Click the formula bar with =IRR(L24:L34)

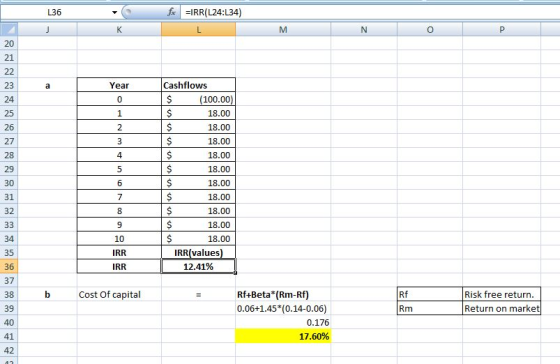pos(370,13)
